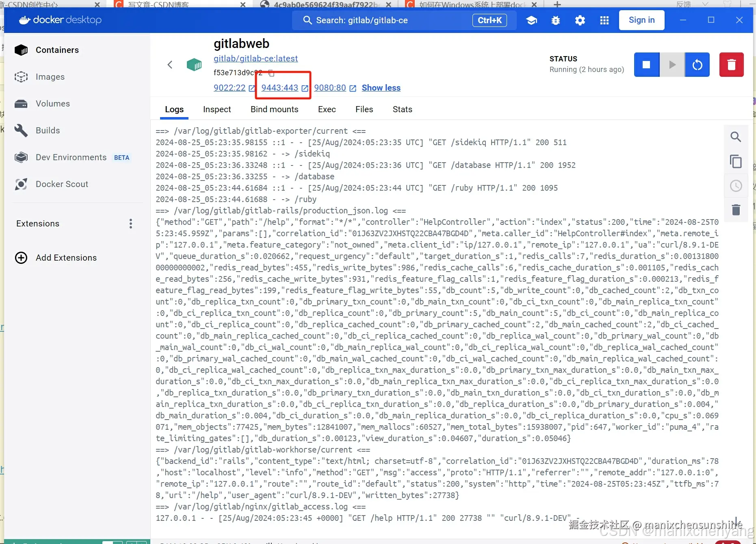Click the Start container play button
Screen dimensions: 756x544
(672, 65)
